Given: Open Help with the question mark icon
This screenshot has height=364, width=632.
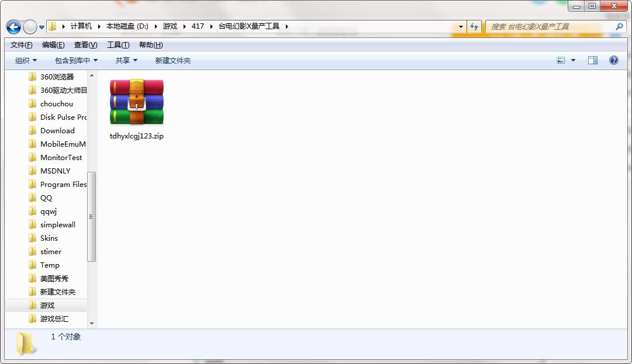Looking at the screenshot, I should (x=613, y=60).
